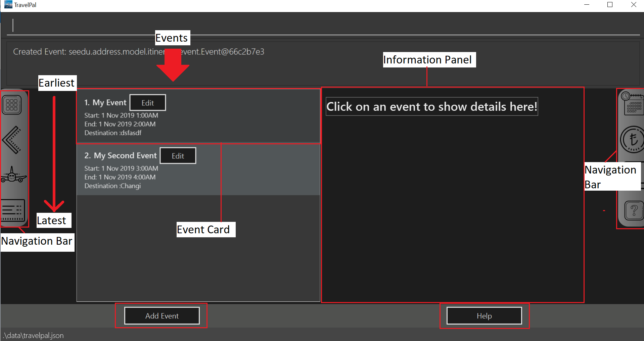This screenshot has height=341, width=644.
Task: Click the Help button at the bottom
Action: (x=484, y=316)
